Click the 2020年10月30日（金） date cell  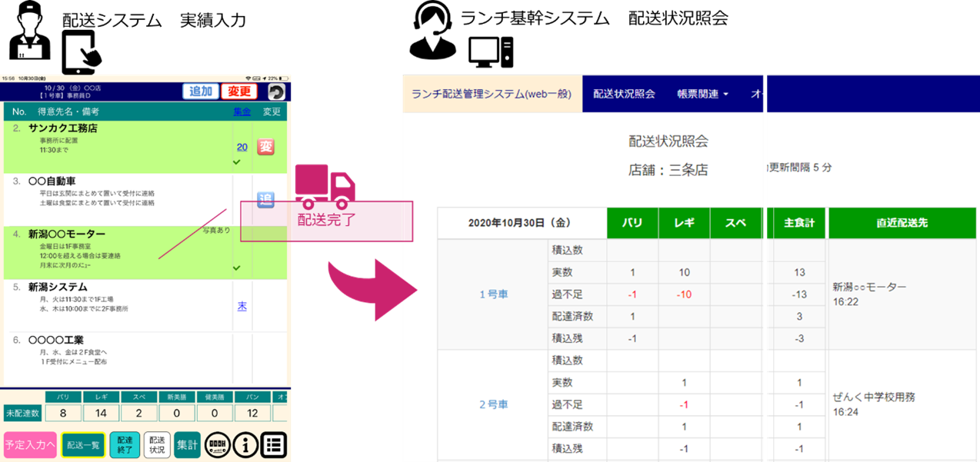tap(520, 223)
